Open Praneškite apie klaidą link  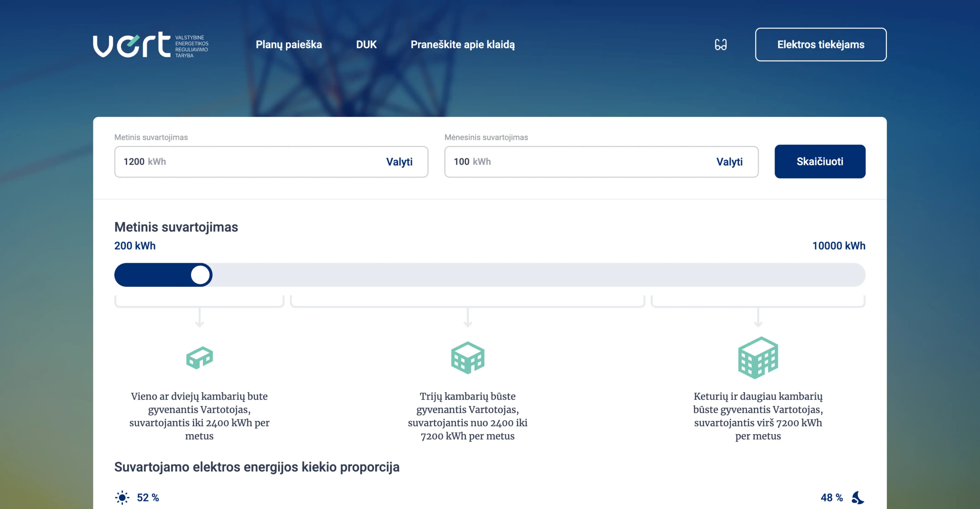(x=463, y=45)
